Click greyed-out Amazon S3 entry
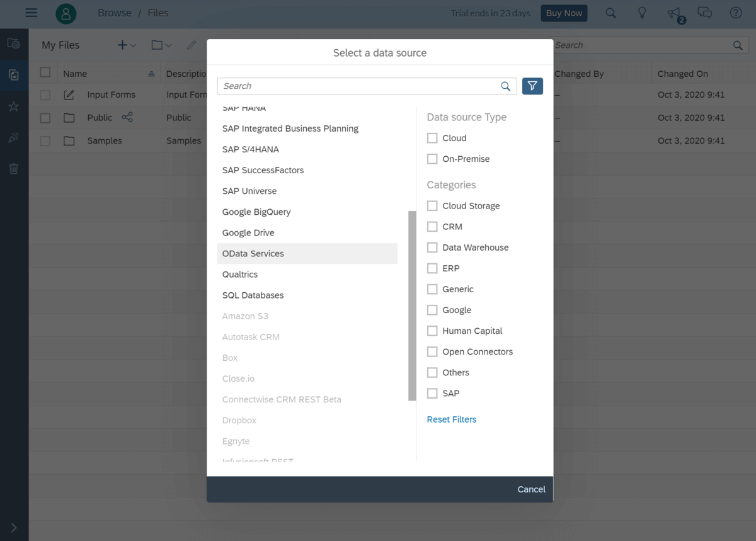Screen dimensions: 756x541 (x=307, y=316)
